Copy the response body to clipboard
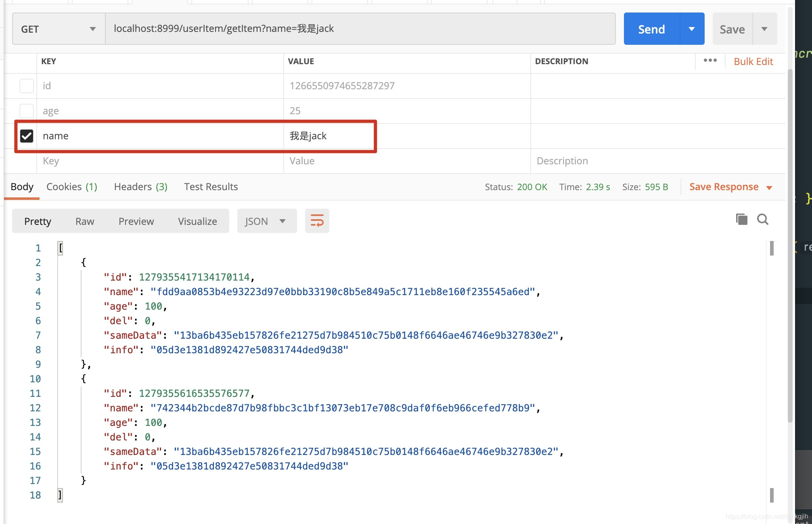Image resolution: width=812 pixels, height=524 pixels. click(x=741, y=219)
